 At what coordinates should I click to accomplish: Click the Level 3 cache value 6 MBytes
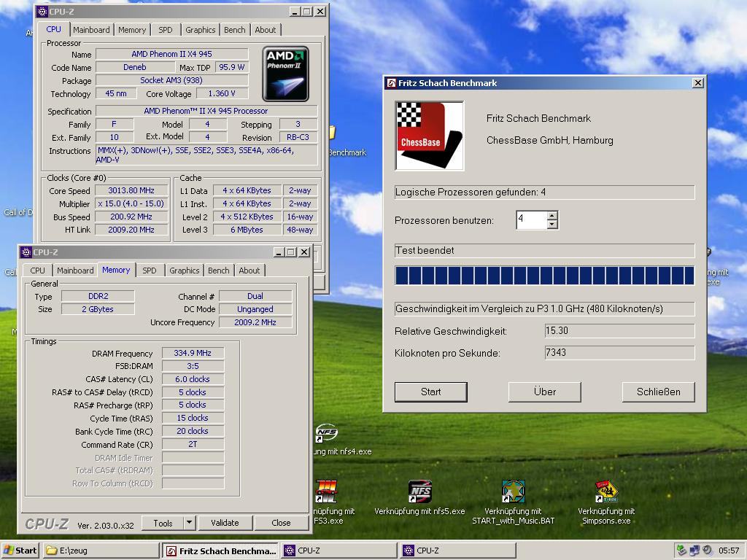tap(247, 230)
